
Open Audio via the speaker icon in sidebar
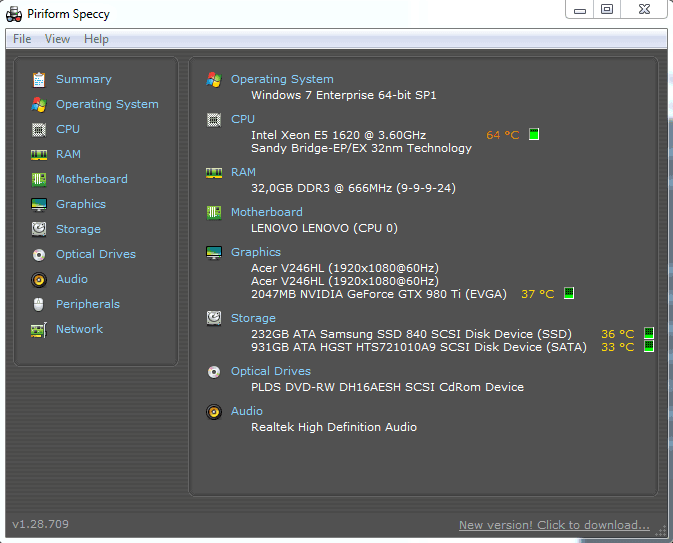(x=39, y=279)
